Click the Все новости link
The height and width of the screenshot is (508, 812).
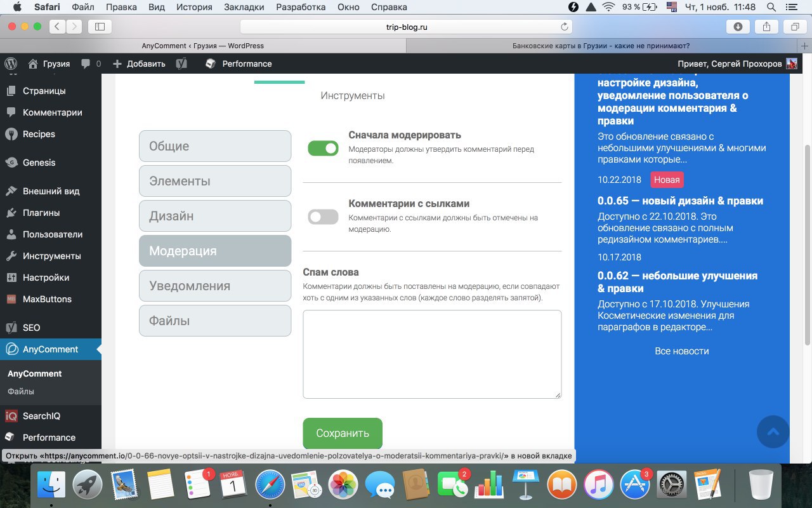(682, 351)
